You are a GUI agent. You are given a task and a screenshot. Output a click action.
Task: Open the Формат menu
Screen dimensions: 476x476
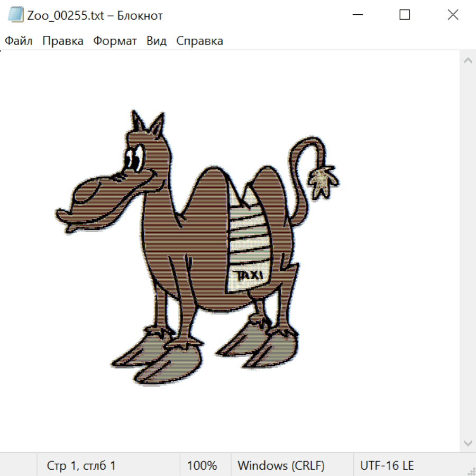(x=115, y=41)
